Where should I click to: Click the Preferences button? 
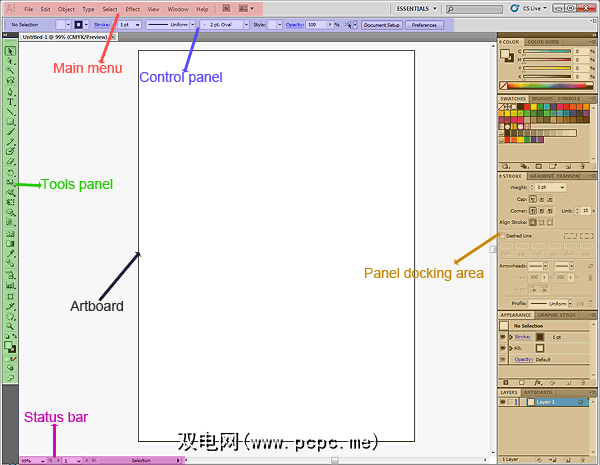[424, 25]
